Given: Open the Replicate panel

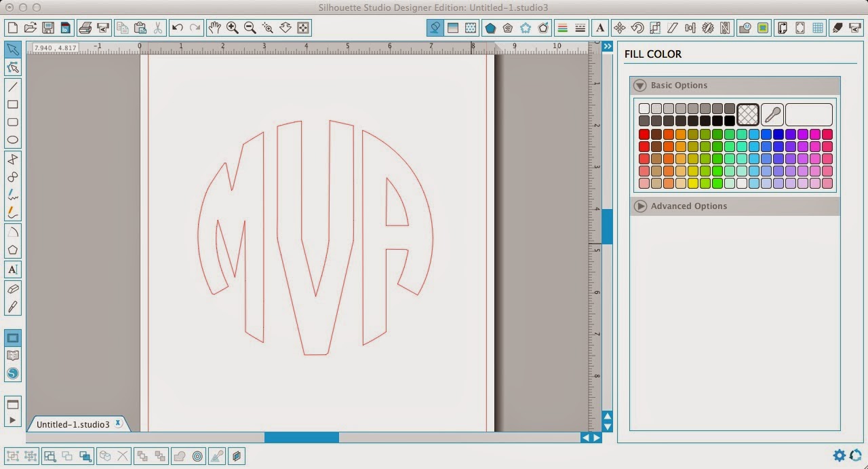Looking at the screenshot, I should (x=707, y=28).
